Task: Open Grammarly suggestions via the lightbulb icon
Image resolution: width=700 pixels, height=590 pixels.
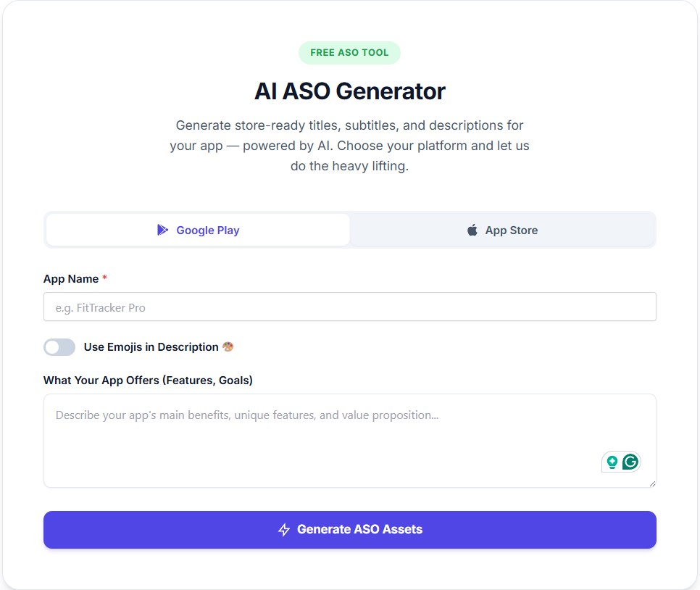Action: [612, 462]
